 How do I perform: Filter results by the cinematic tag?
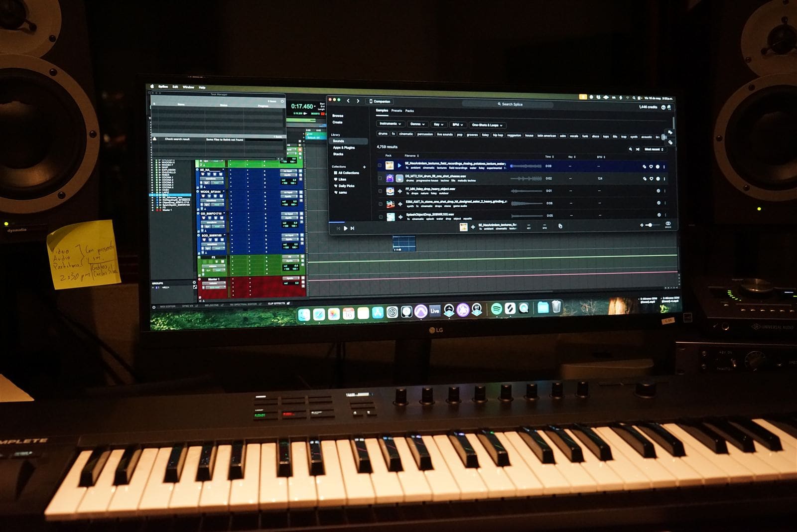406,134
